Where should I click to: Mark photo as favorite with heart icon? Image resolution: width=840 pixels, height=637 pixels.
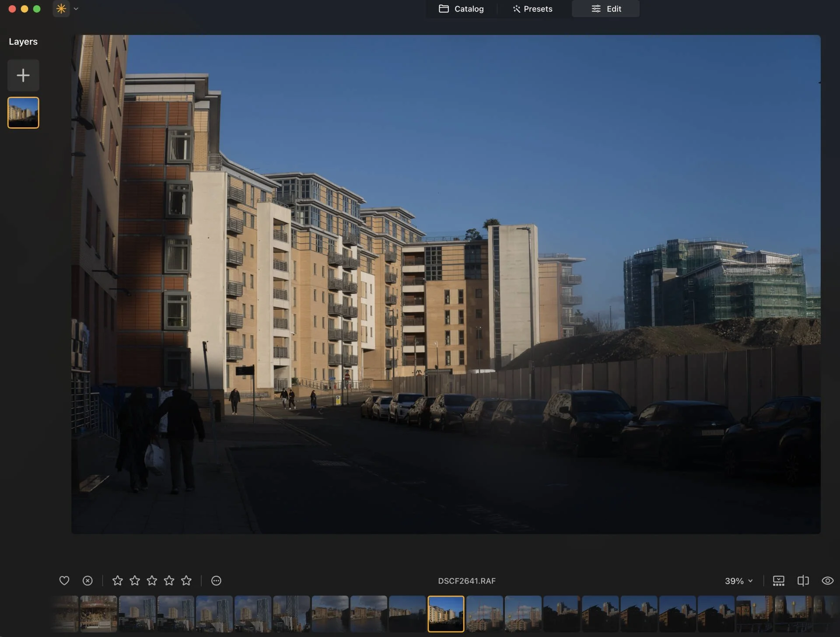pyautogui.click(x=64, y=581)
